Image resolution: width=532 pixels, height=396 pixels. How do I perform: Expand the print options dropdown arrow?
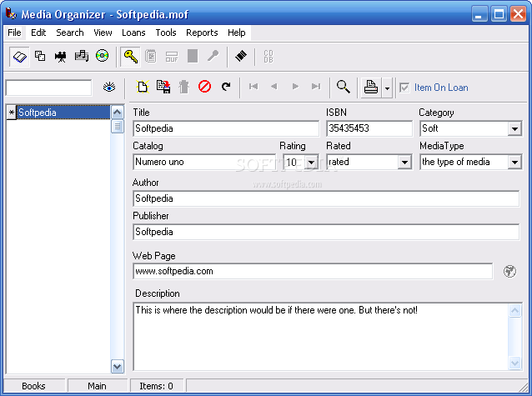click(x=387, y=88)
